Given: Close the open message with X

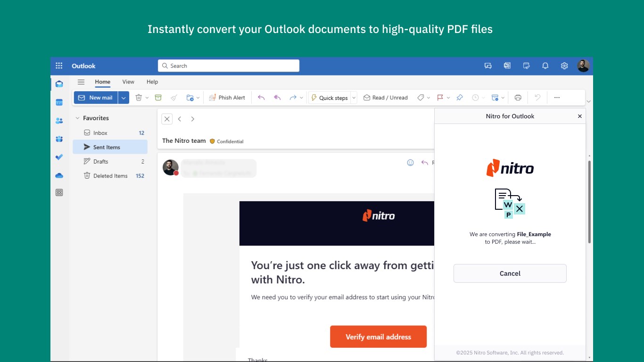Looking at the screenshot, I should pos(167,119).
